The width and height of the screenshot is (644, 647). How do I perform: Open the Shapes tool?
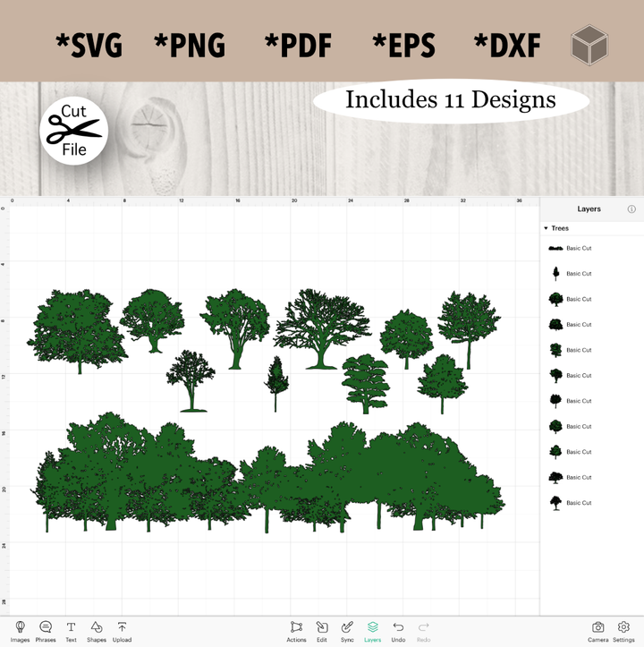pyautogui.click(x=97, y=631)
